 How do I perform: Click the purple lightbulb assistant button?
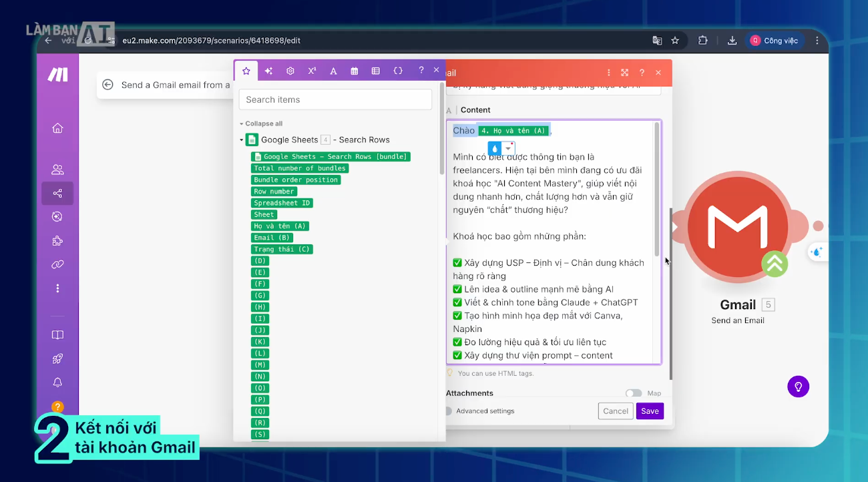[x=798, y=386]
